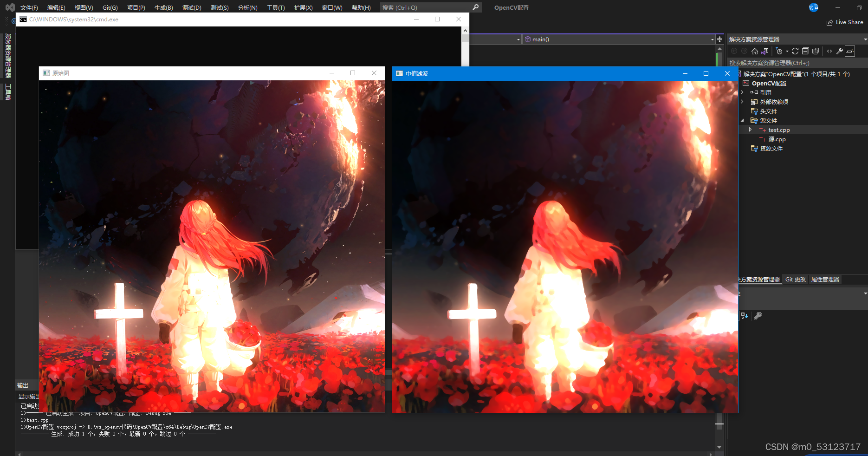The width and height of the screenshot is (868, 456).
Task: Open Properties panel object dropdown arrow
Action: [865, 293]
